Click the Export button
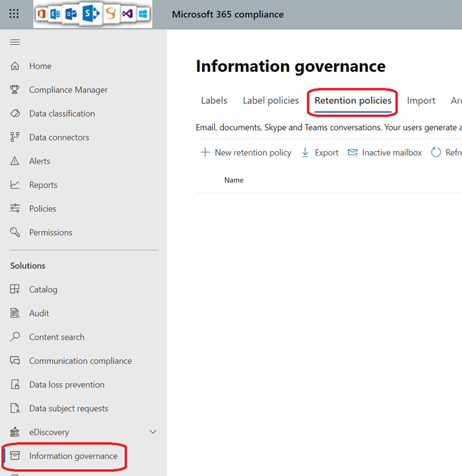 [320, 152]
